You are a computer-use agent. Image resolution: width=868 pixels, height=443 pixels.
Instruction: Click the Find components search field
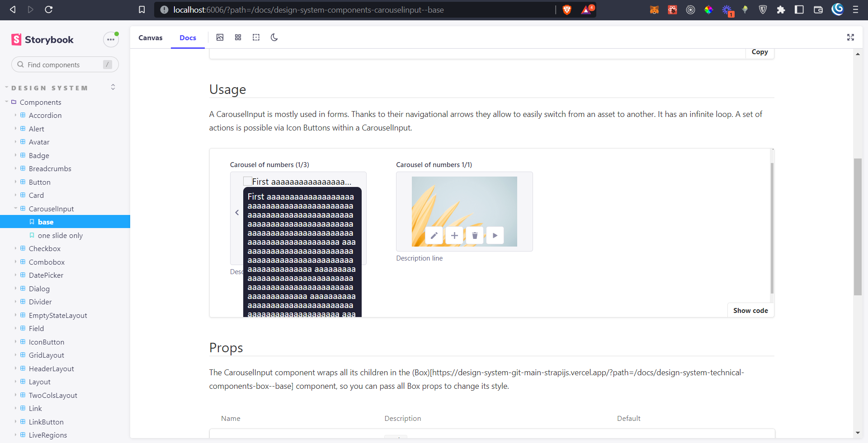[63, 65]
